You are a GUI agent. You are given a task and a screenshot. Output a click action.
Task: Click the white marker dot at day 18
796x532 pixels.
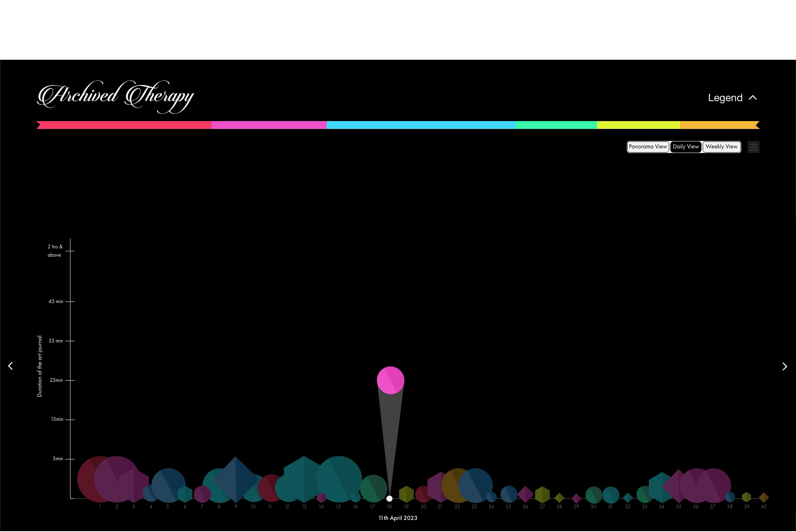(x=389, y=498)
